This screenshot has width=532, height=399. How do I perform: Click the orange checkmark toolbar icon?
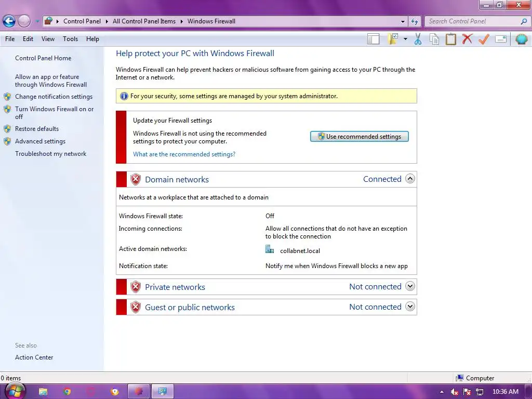484,39
